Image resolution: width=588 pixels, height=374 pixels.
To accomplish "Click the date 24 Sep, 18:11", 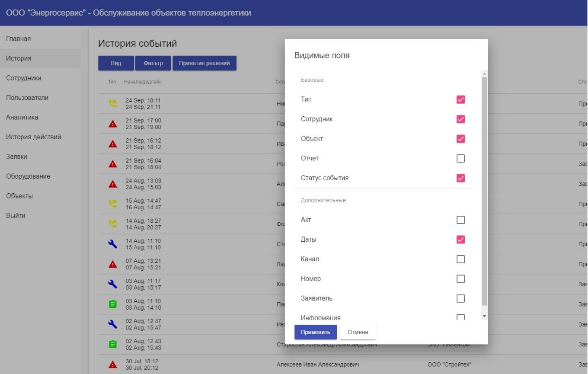I will point(143,101).
